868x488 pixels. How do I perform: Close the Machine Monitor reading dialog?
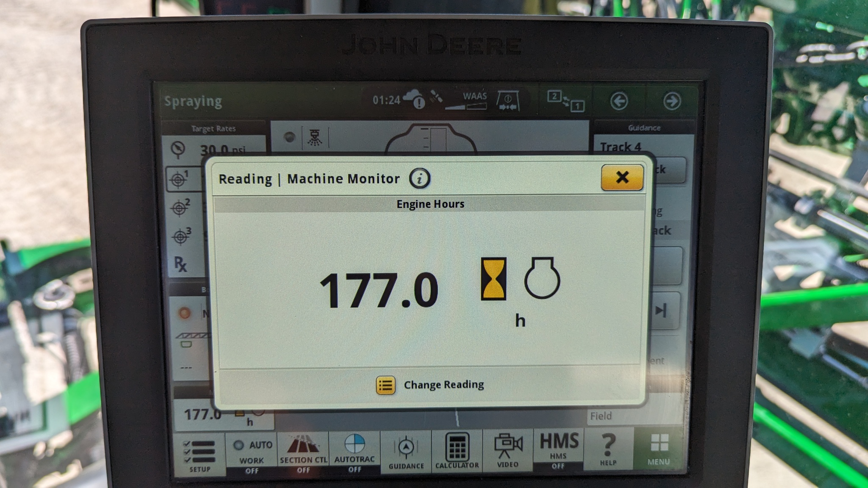tap(621, 177)
